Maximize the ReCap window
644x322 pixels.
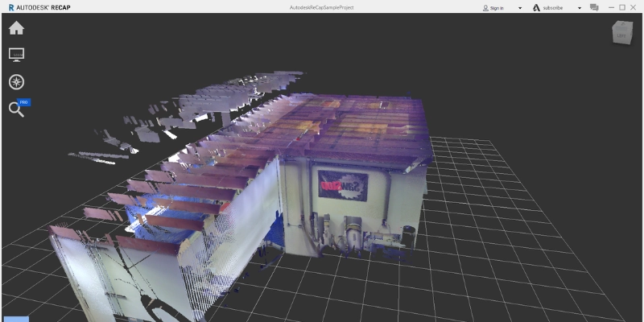(x=622, y=7)
